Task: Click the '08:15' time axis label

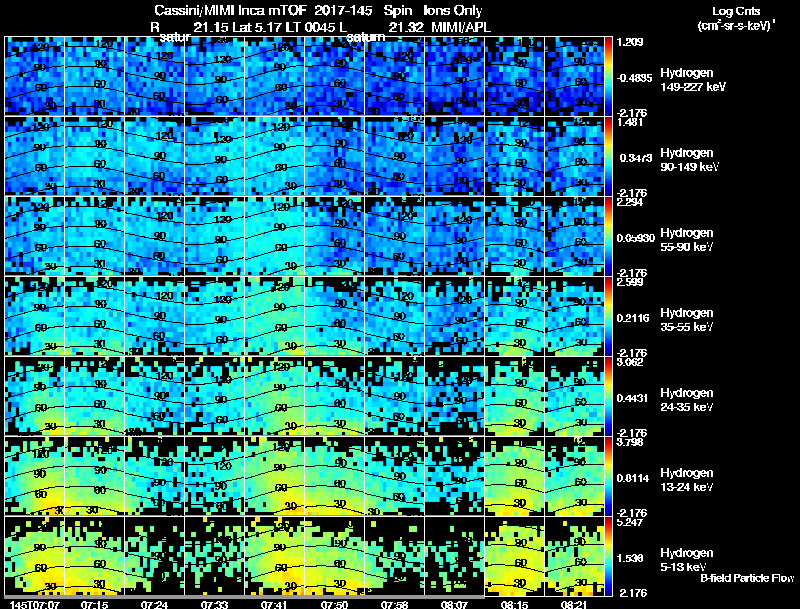Action: click(x=514, y=605)
